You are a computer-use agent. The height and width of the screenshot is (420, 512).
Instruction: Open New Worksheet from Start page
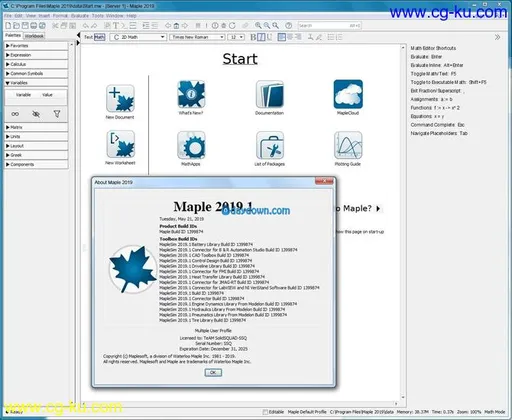120,144
